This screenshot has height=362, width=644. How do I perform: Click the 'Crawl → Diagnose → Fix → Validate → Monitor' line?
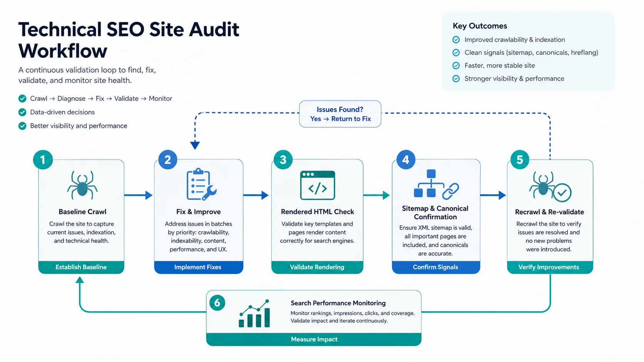pyautogui.click(x=101, y=98)
